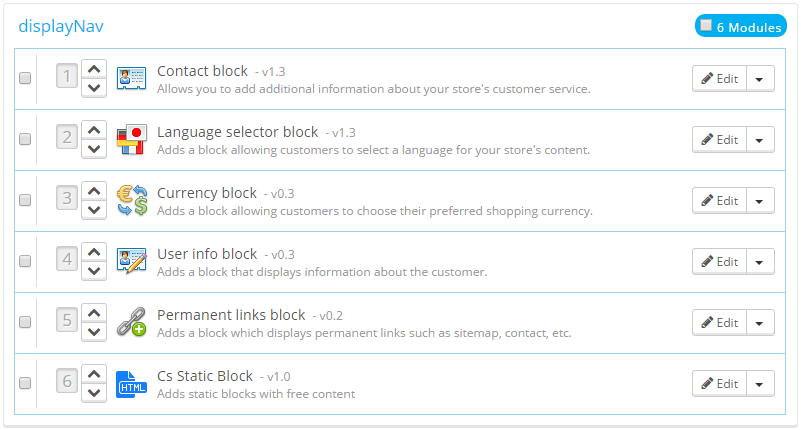
Task: Edit the Language selector block
Action: click(719, 140)
